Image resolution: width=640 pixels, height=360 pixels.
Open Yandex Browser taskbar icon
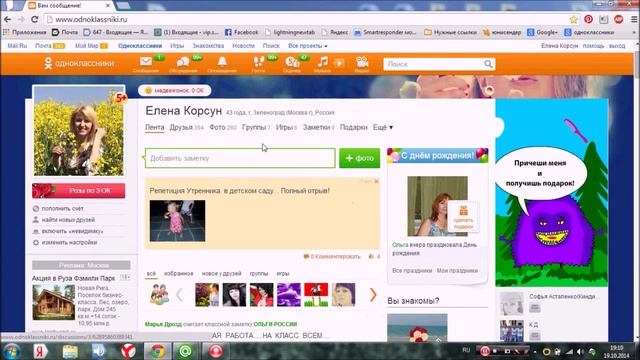tap(128, 351)
